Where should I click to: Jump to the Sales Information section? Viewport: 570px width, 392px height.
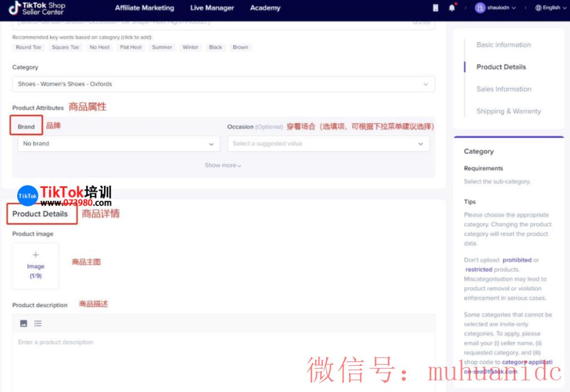click(x=503, y=89)
